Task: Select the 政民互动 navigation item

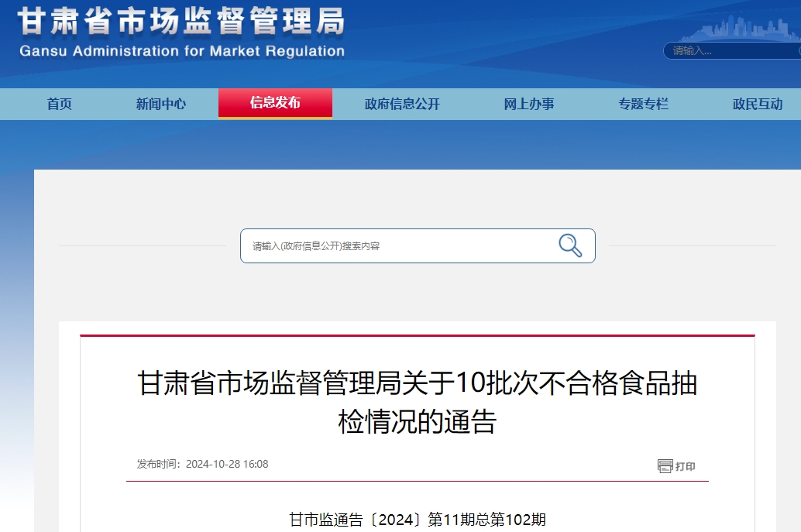Action: pos(758,104)
